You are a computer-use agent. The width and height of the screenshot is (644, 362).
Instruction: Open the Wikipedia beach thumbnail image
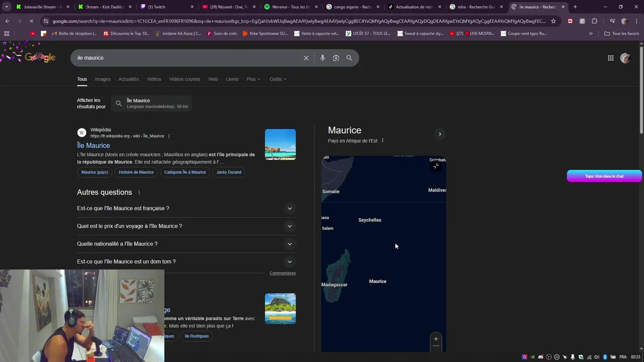click(x=280, y=144)
